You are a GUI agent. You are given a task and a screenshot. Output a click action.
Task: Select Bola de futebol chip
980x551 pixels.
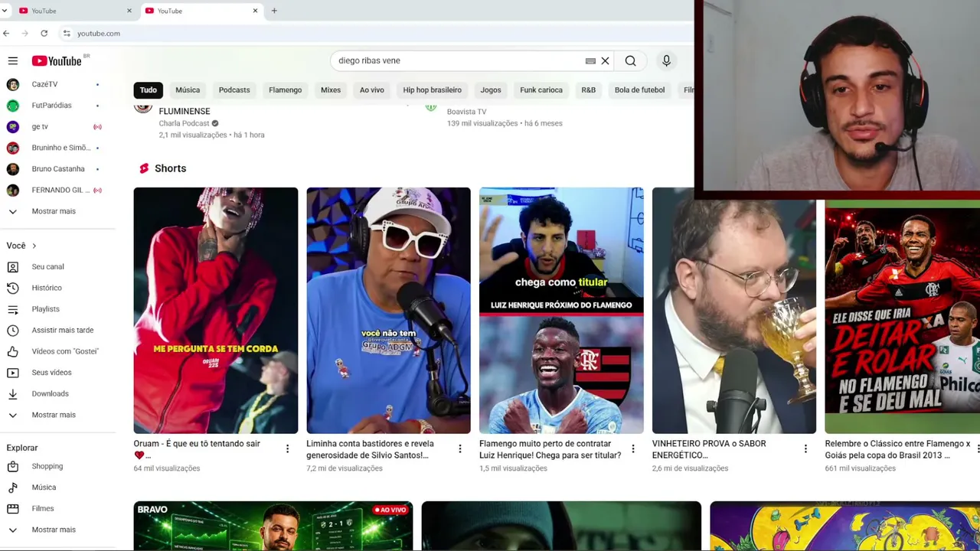tap(639, 90)
